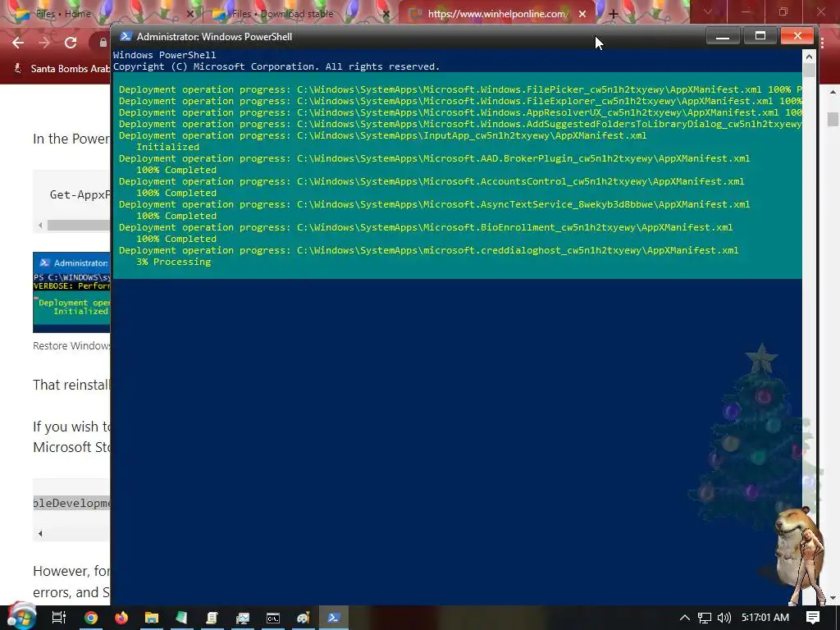Click the AccountsControl deployment progress line
840x630 pixels.
[431, 181]
